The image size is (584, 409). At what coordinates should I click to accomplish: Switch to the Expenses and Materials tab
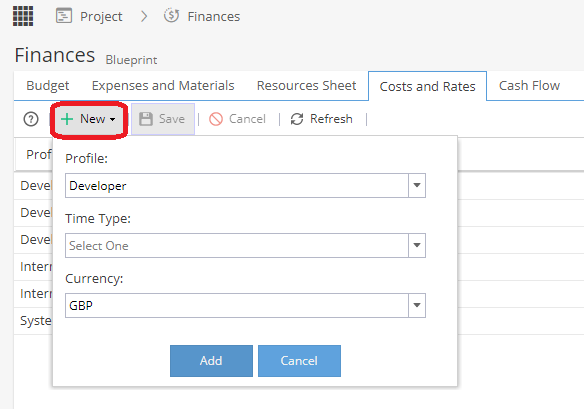(x=163, y=86)
